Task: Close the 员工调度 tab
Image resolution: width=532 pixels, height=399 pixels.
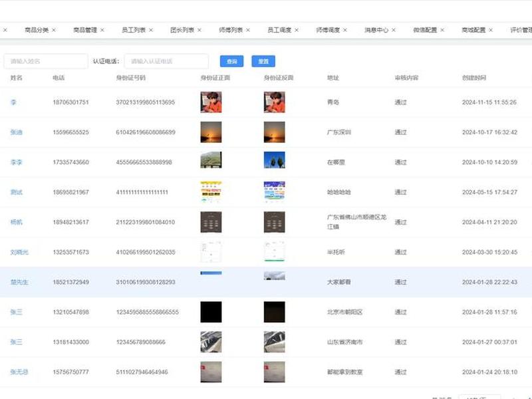Action: point(297,30)
